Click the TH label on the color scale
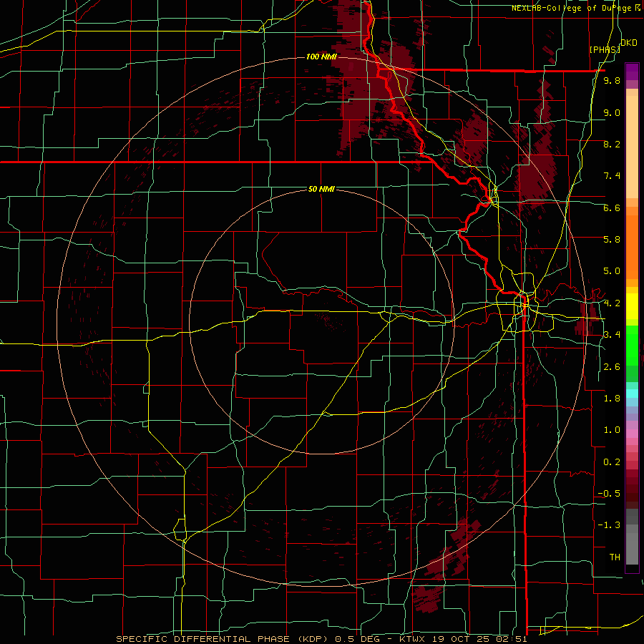Screen dimensions: 644x644 [x=615, y=557]
